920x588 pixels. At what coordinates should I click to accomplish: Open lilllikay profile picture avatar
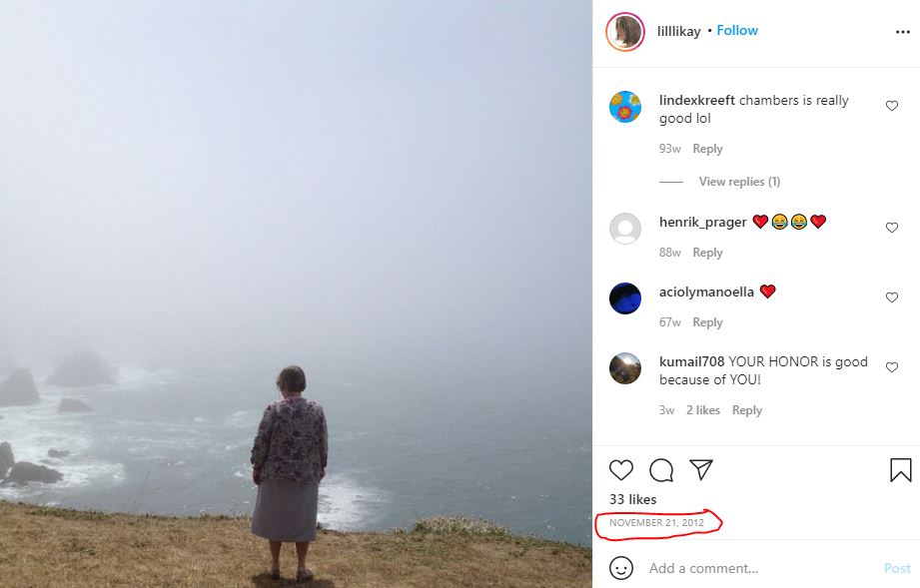coord(625,32)
